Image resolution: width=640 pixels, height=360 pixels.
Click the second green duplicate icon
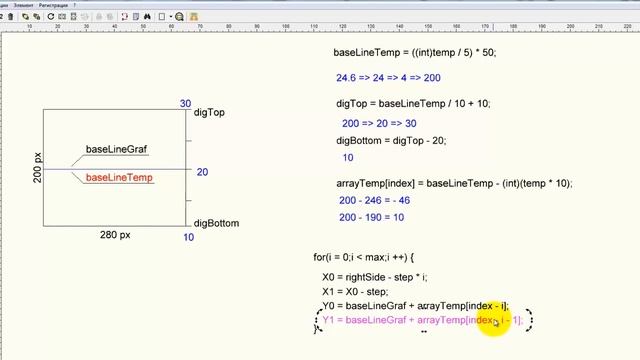pyautogui.click(x=37, y=17)
